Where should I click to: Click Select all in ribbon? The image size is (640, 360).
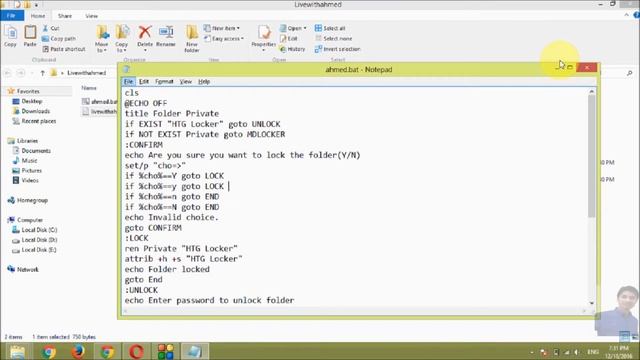330,28
